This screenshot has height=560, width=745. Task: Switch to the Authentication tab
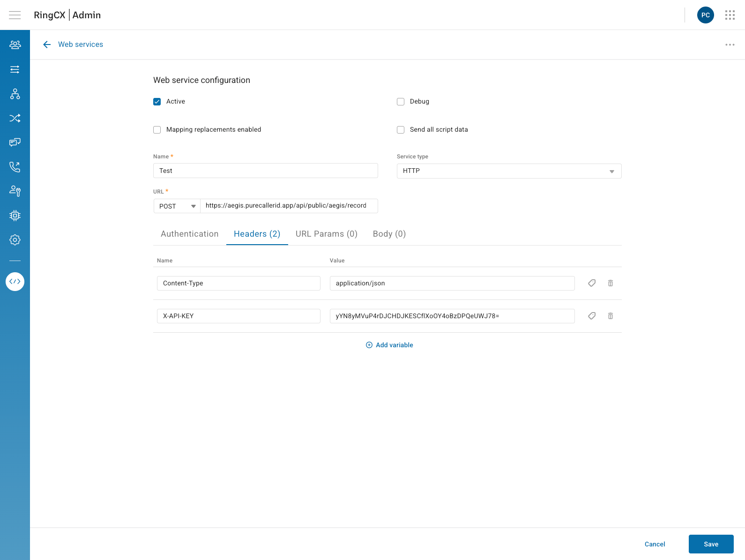[x=190, y=234]
